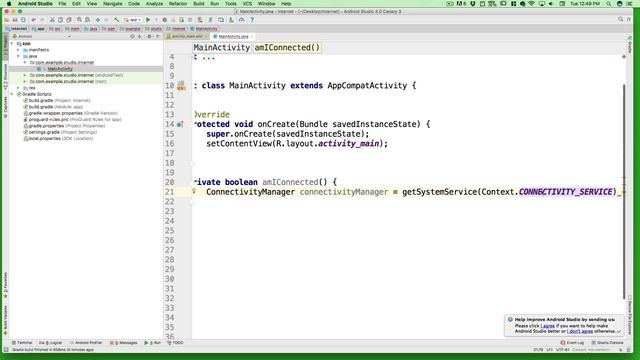Open the File menu

click(62, 4)
